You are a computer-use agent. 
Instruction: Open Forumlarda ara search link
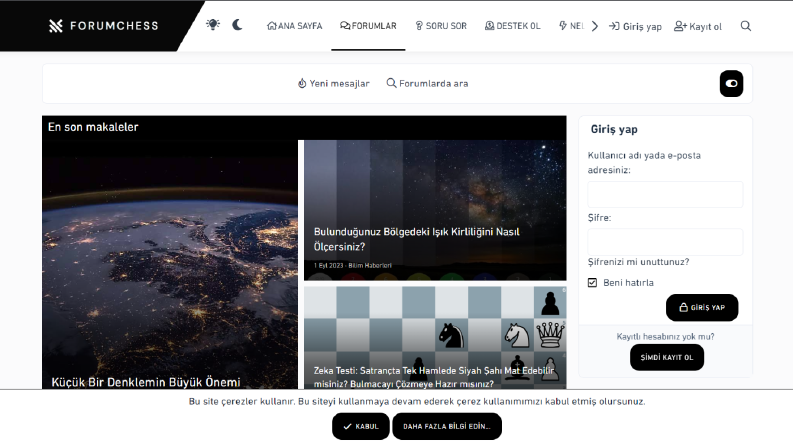[x=427, y=83]
